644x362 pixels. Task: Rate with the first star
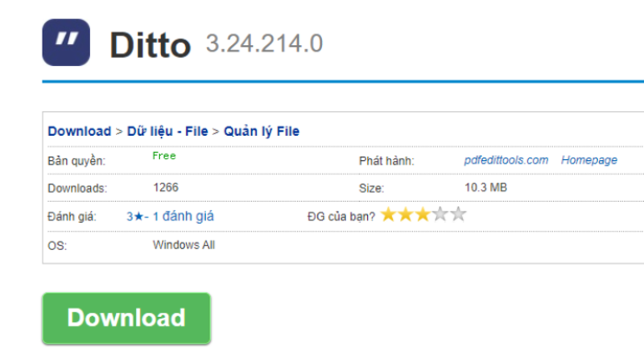point(389,215)
